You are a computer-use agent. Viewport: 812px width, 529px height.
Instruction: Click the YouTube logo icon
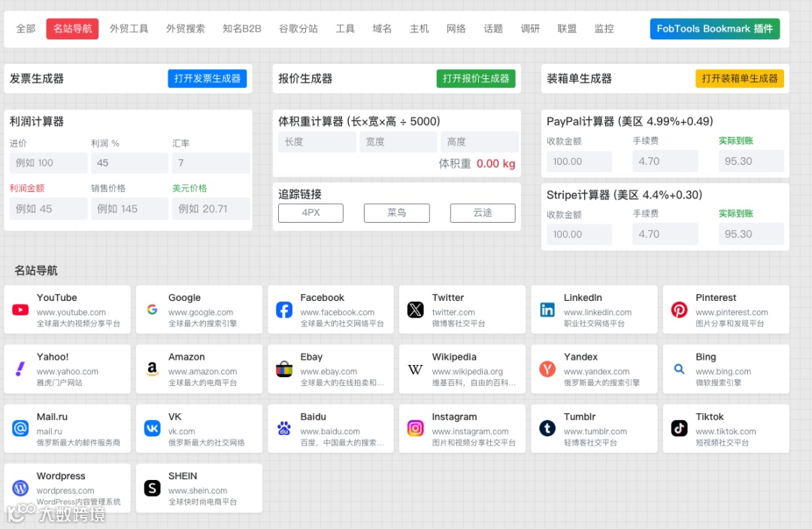click(x=20, y=310)
